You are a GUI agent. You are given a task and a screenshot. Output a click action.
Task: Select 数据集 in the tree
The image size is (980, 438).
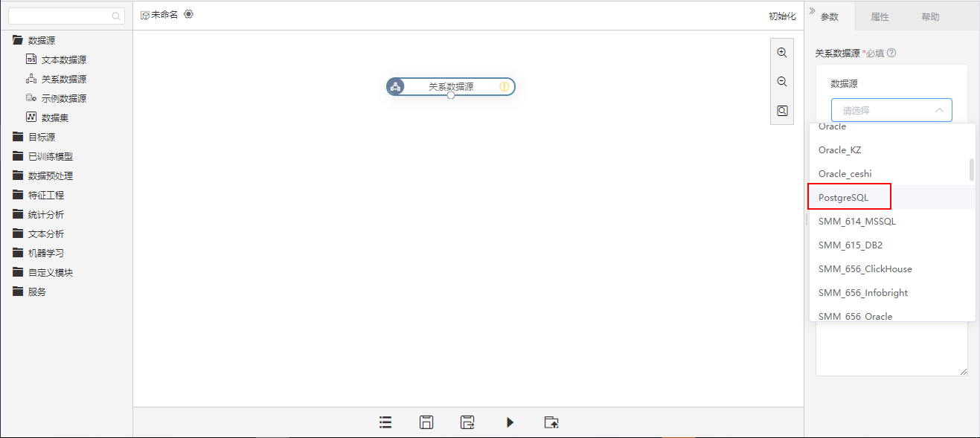[x=55, y=117]
